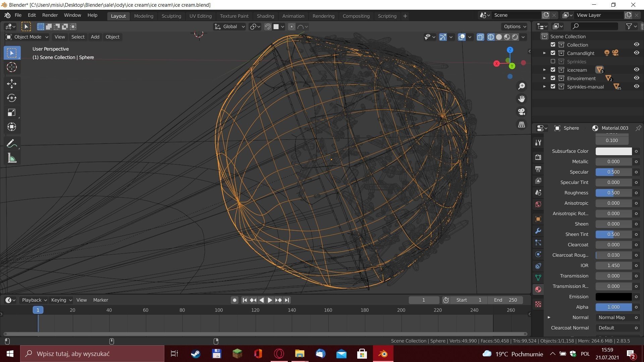Switch to the Shading workspace tab
The height and width of the screenshot is (362, 644).
pyautogui.click(x=265, y=16)
